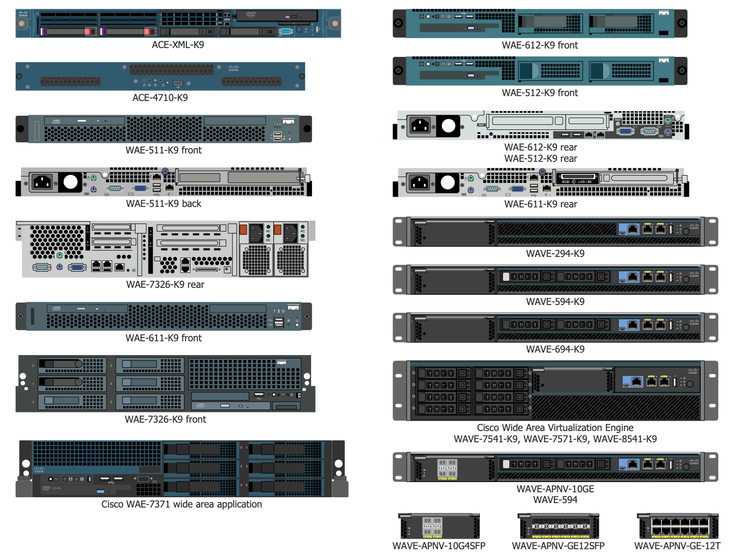Click the WAE-611-K9 front shape
The height and width of the screenshot is (560, 736).
click(x=164, y=316)
